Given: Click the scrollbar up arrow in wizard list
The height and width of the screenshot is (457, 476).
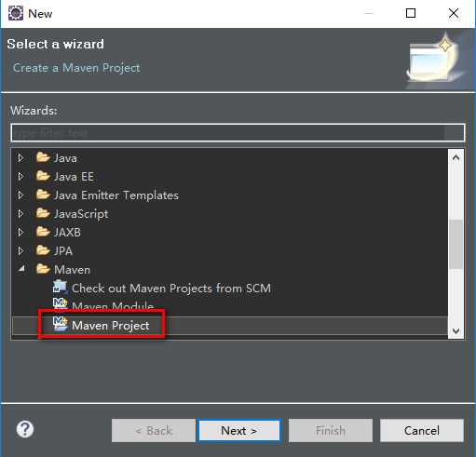Looking at the screenshot, I should 456,158.
